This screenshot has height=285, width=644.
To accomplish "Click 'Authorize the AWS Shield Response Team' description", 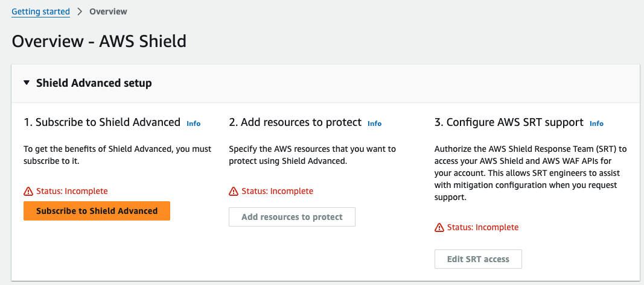I will (x=531, y=173).
